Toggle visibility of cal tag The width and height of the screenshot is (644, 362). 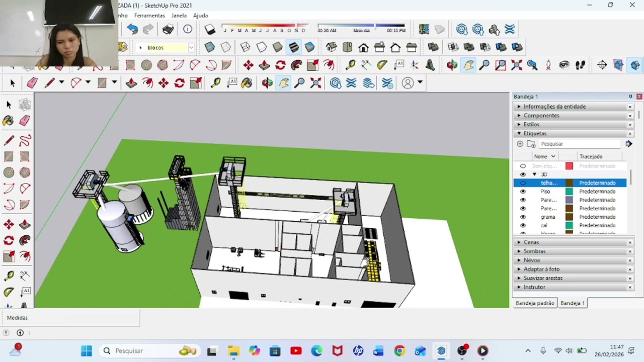523,225
